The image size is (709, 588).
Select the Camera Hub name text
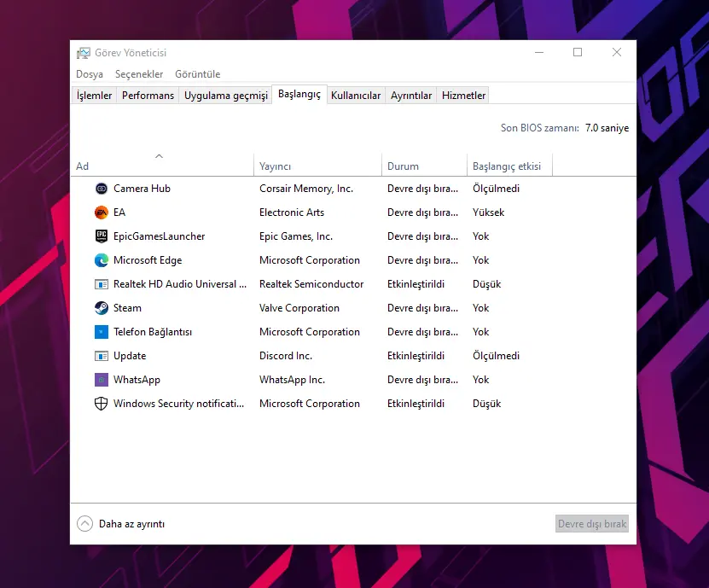coord(142,189)
